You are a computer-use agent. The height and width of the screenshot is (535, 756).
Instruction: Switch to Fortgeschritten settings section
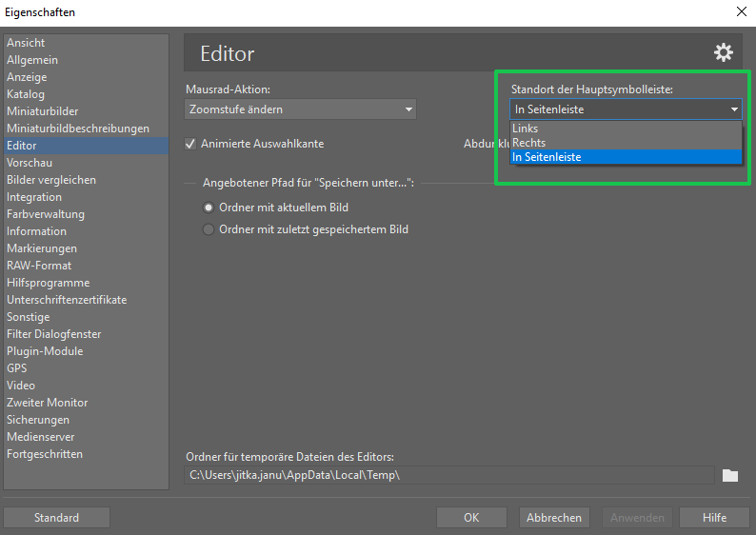coord(45,454)
